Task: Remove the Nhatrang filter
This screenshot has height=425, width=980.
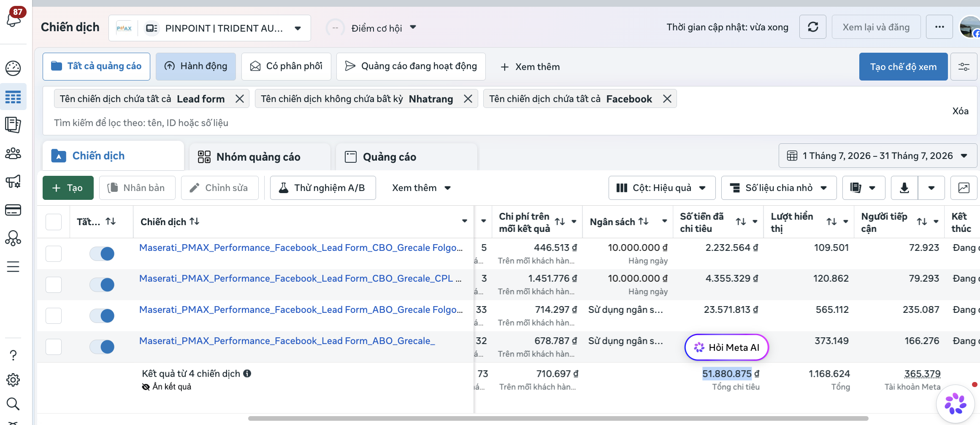Action: pyautogui.click(x=468, y=99)
